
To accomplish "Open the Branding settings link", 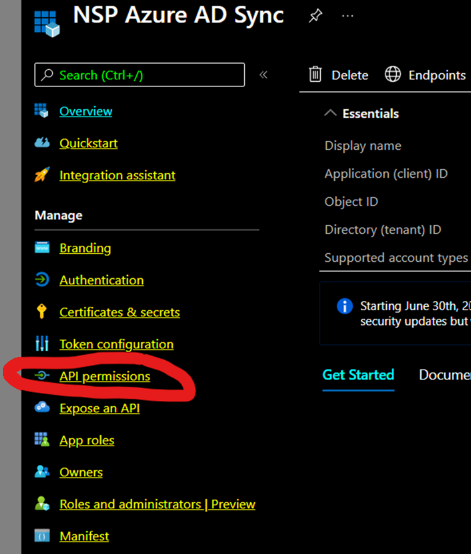I will [x=85, y=248].
